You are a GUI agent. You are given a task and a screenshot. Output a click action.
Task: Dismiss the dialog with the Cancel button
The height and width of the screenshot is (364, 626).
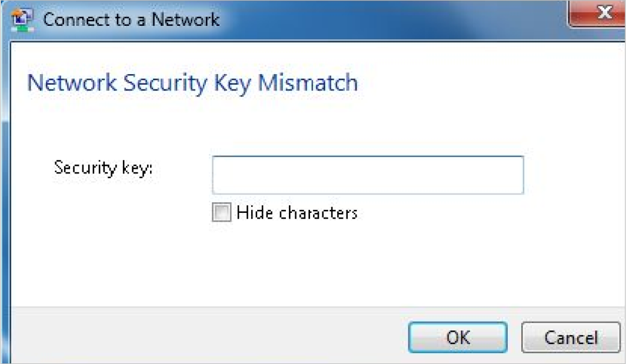pyautogui.click(x=570, y=338)
